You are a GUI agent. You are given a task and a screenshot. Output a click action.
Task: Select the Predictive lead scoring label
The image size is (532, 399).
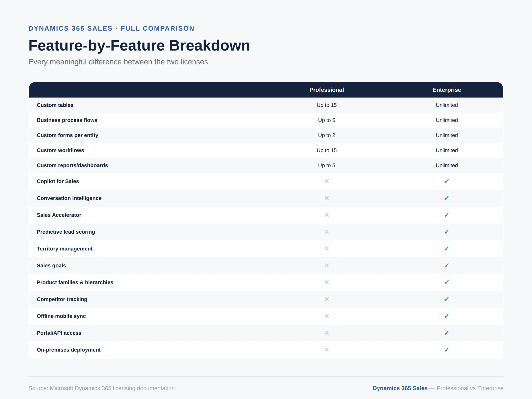pos(66,232)
